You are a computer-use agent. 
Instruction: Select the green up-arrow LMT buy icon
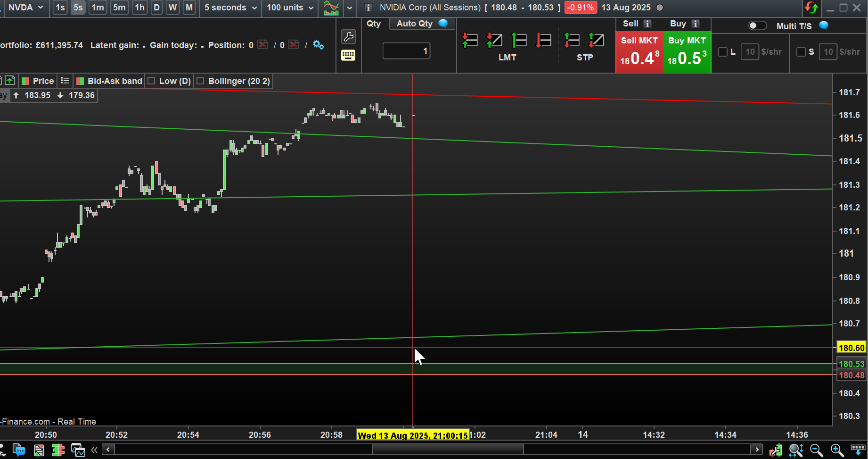pos(519,40)
